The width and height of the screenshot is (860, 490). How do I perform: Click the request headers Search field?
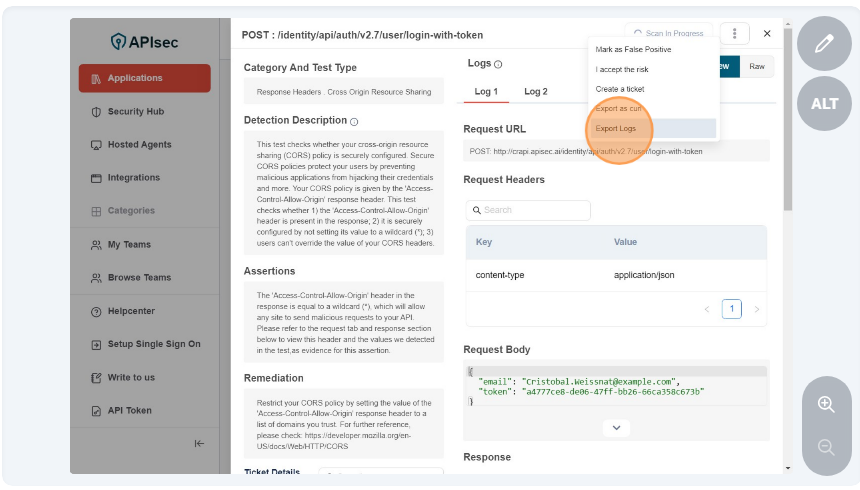click(x=528, y=210)
